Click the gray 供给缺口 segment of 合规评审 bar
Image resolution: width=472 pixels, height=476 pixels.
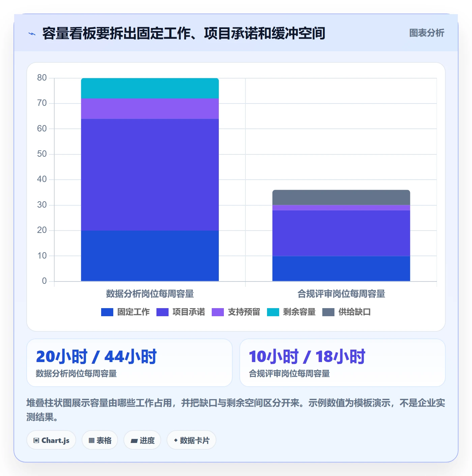(341, 198)
